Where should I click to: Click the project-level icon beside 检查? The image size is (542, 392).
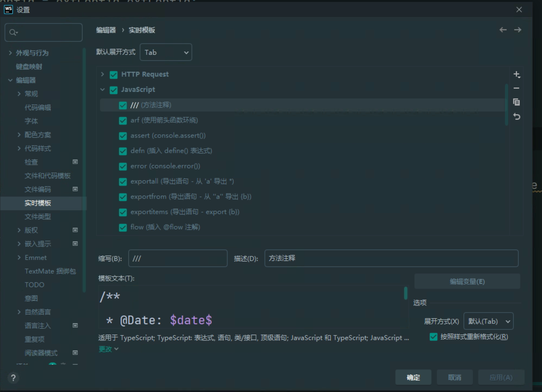tap(75, 162)
